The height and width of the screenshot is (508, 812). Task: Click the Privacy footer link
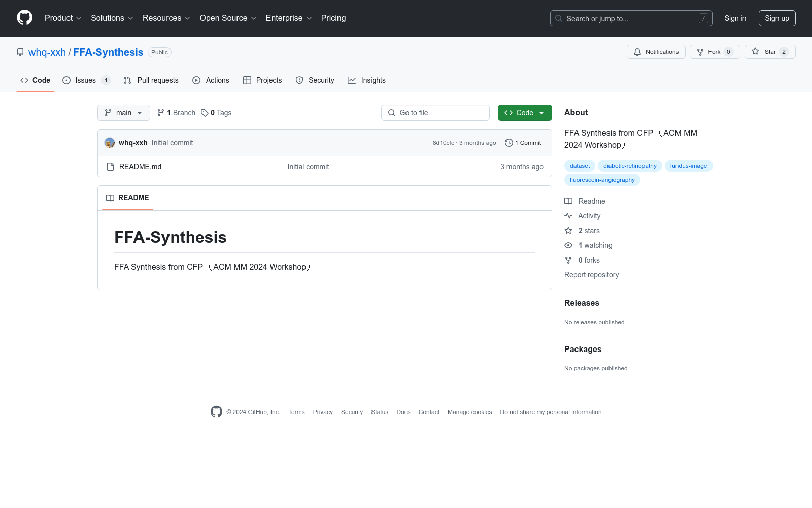(323, 412)
